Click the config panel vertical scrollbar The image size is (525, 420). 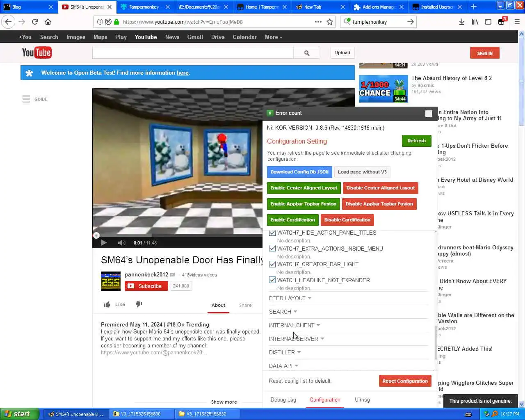436,342
